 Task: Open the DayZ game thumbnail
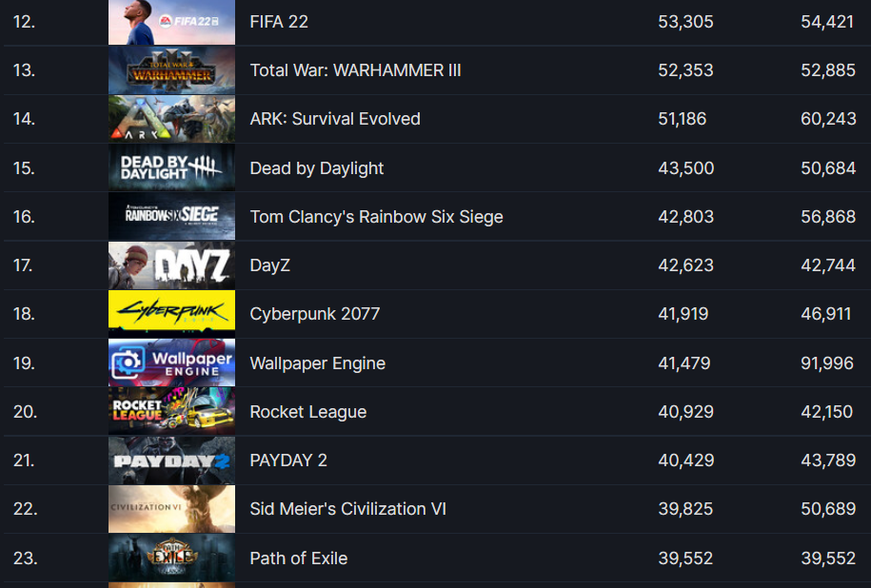171,265
